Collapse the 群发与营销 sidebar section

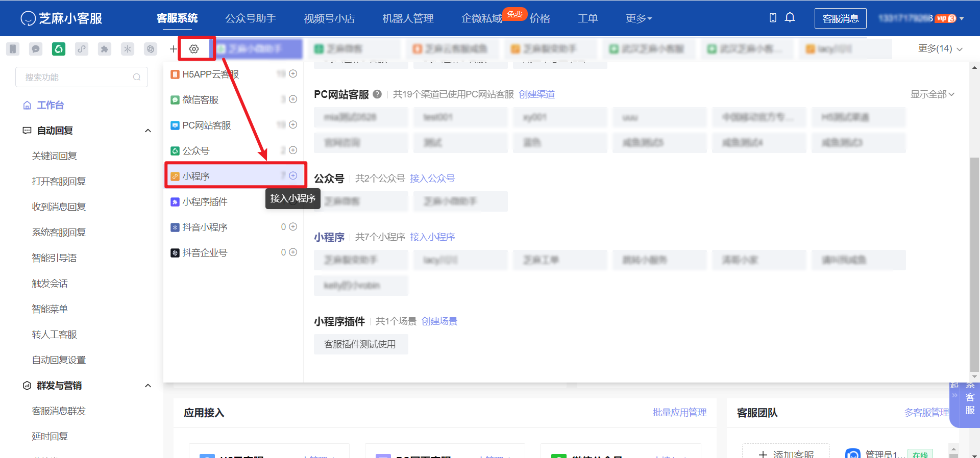[148, 386]
